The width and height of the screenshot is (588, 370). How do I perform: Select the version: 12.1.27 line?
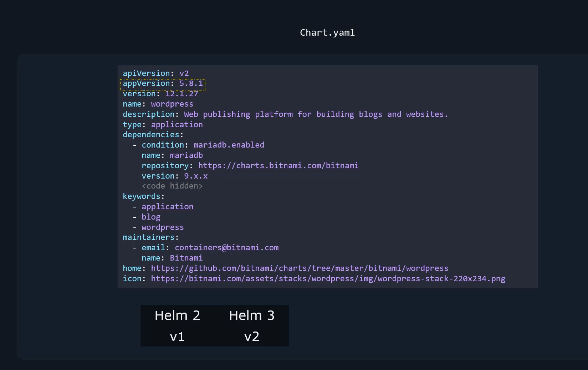click(x=160, y=94)
